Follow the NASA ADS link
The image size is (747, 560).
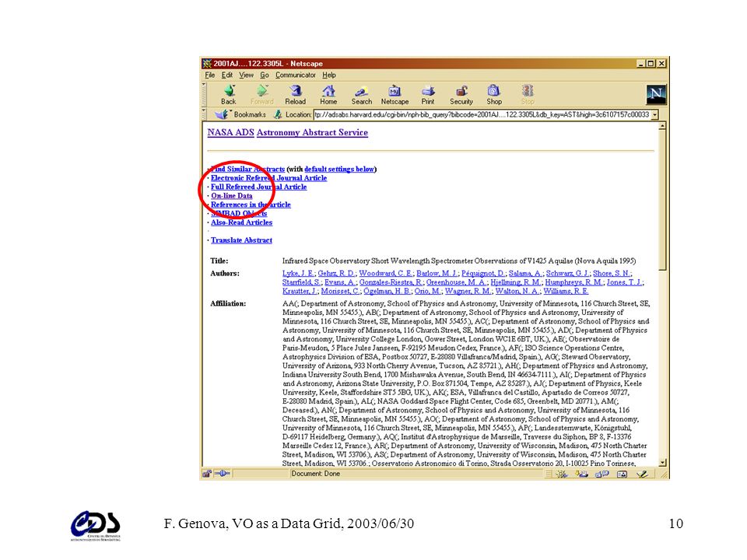point(230,132)
